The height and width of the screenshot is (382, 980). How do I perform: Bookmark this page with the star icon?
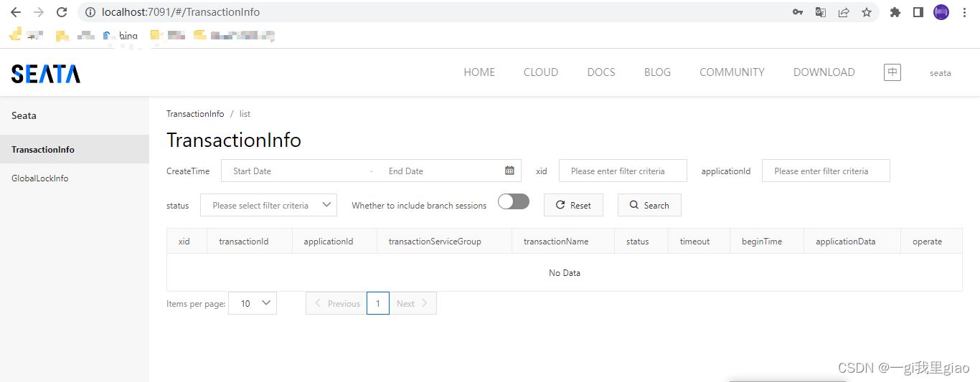click(867, 12)
